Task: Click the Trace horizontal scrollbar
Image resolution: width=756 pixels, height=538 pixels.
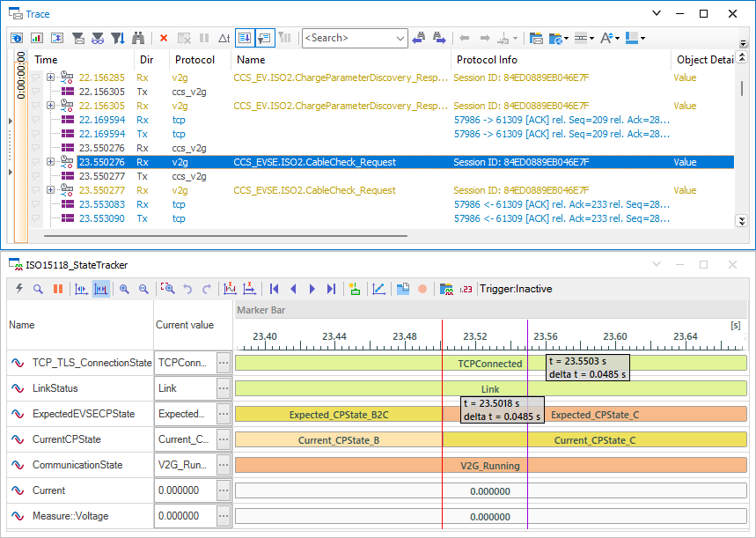Action: 225,236
